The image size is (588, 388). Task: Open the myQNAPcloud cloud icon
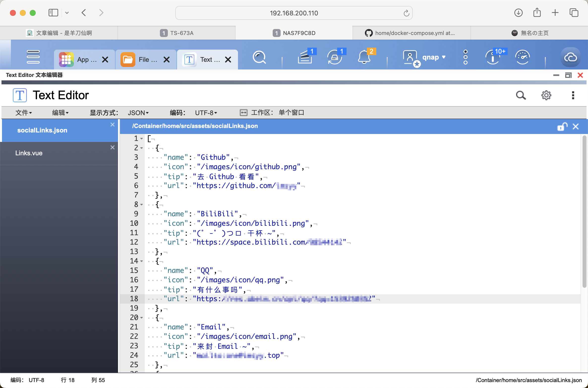click(x=570, y=57)
